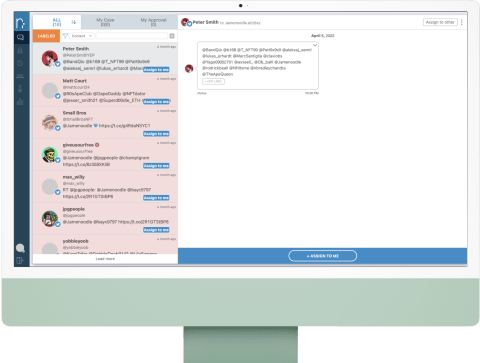The width and height of the screenshot is (480, 363).
Task: Click jpgpeople profile picture in list
Action: [50, 219]
